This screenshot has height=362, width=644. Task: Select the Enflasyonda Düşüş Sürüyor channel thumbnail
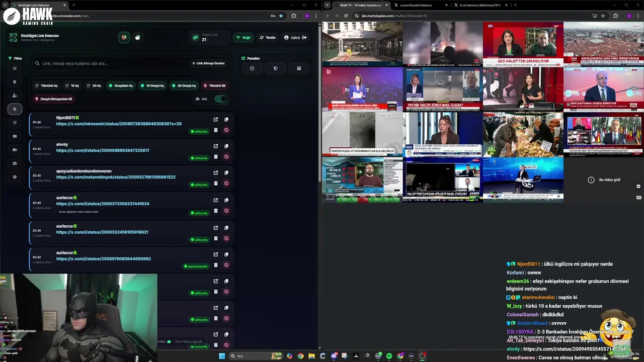click(604, 89)
